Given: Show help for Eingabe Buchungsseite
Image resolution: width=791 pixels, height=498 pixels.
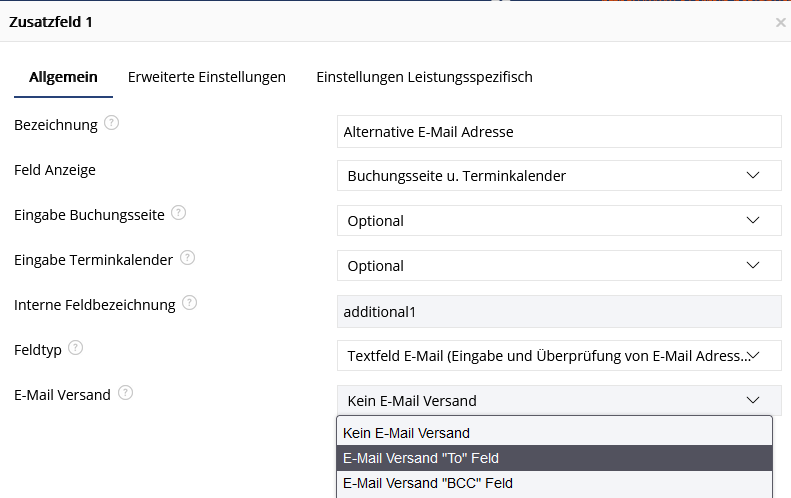Looking at the screenshot, I should pyautogui.click(x=179, y=213).
